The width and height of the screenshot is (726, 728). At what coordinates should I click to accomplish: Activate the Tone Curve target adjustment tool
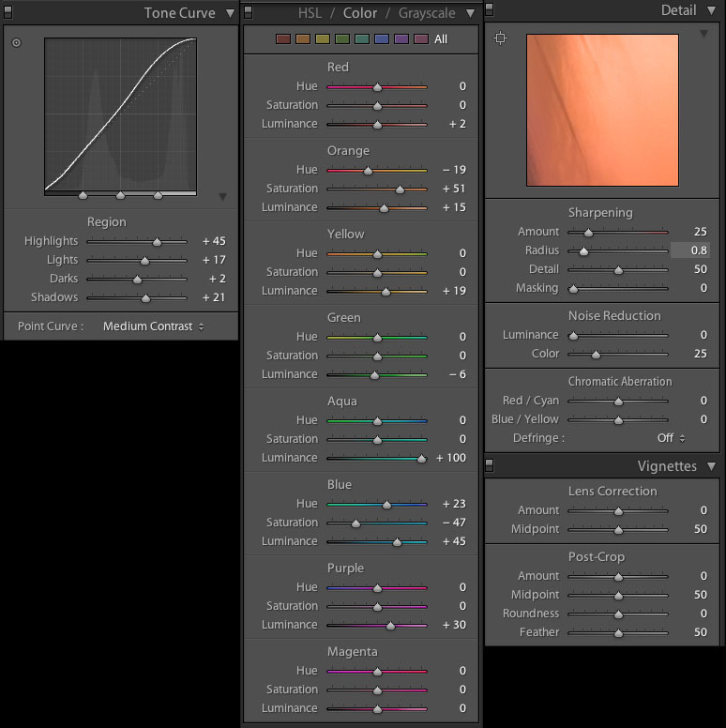pos(16,43)
